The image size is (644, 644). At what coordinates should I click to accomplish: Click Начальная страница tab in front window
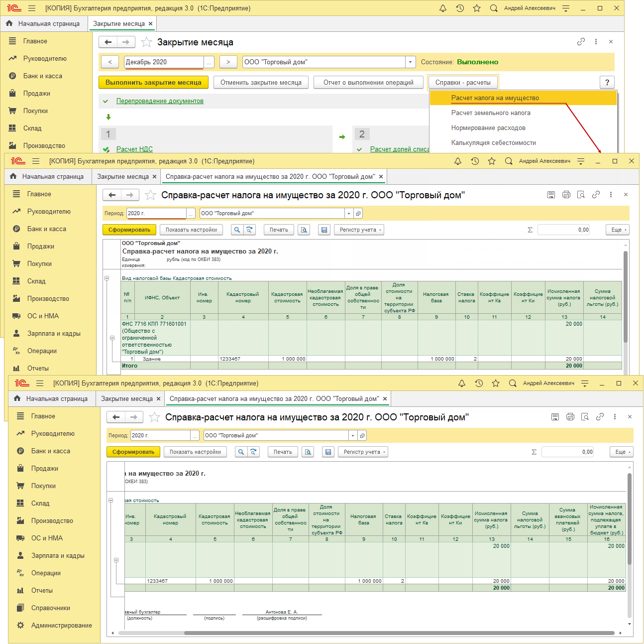click(x=52, y=399)
